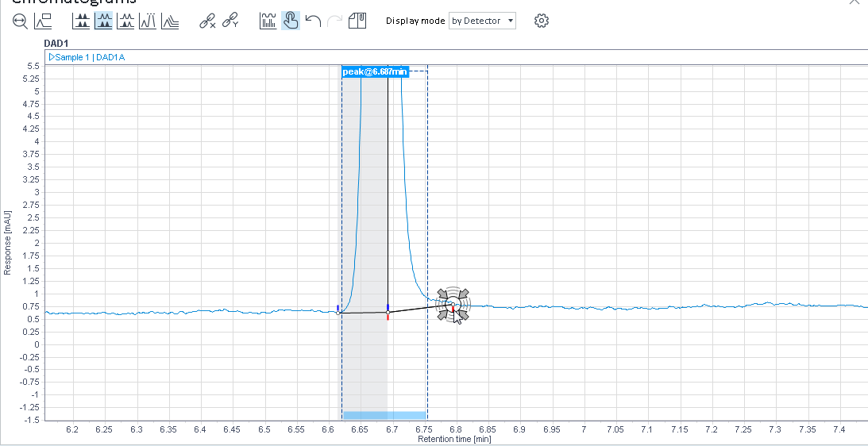Viewport: 868px width, 446px height.
Task: Click the light blue peak range bar at bottom
Action: click(x=384, y=415)
